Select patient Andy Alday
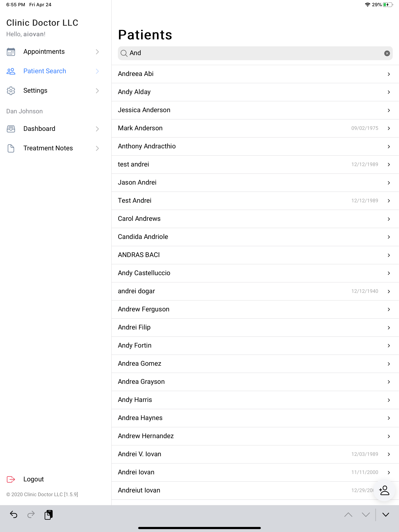This screenshot has height=532, width=399. (255, 92)
